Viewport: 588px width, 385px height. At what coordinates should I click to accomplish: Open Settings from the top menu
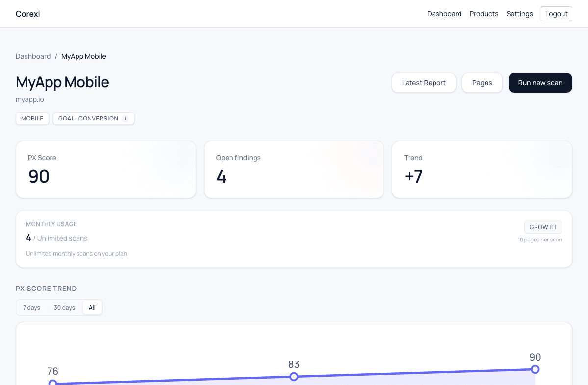519,14
